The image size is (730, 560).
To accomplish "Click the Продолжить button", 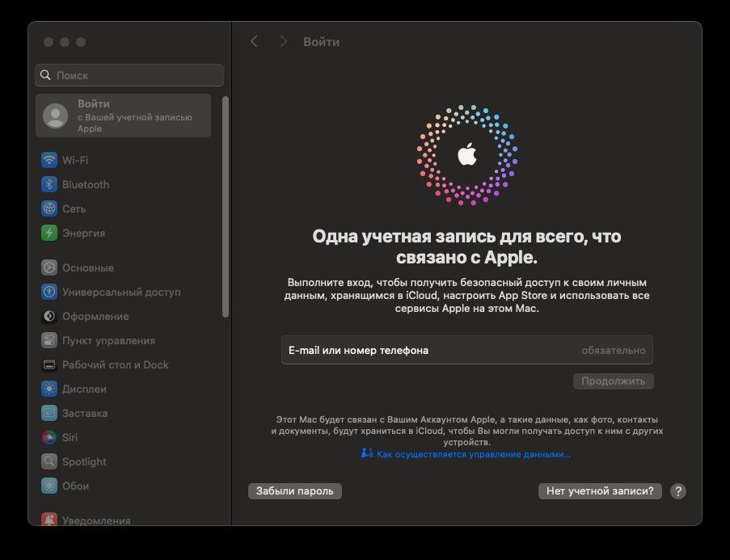I will coord(613,381).
